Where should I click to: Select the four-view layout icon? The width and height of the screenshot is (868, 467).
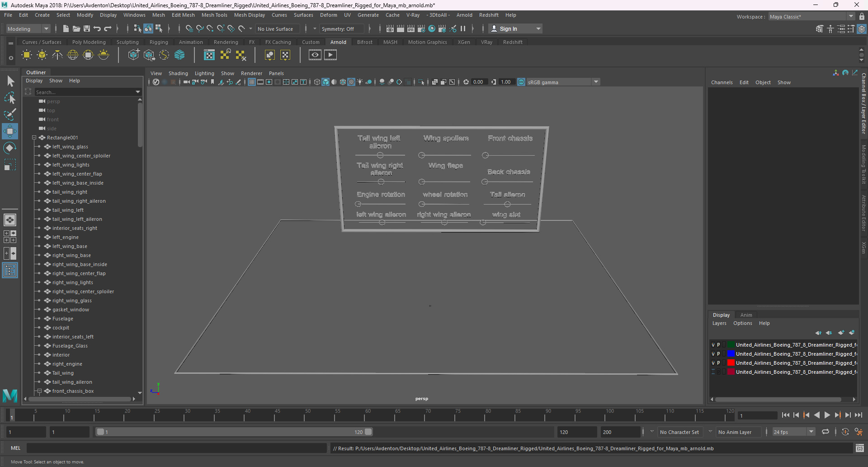point(10,237)
